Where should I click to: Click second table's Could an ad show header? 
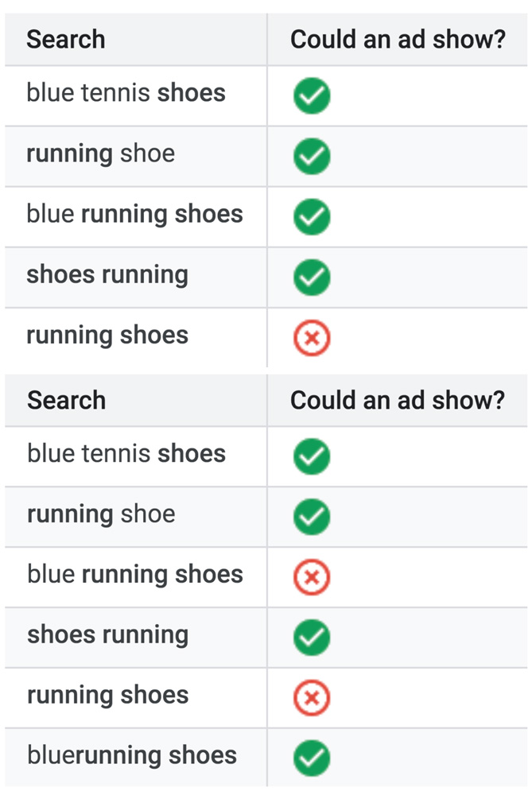(x=398, y=400)
